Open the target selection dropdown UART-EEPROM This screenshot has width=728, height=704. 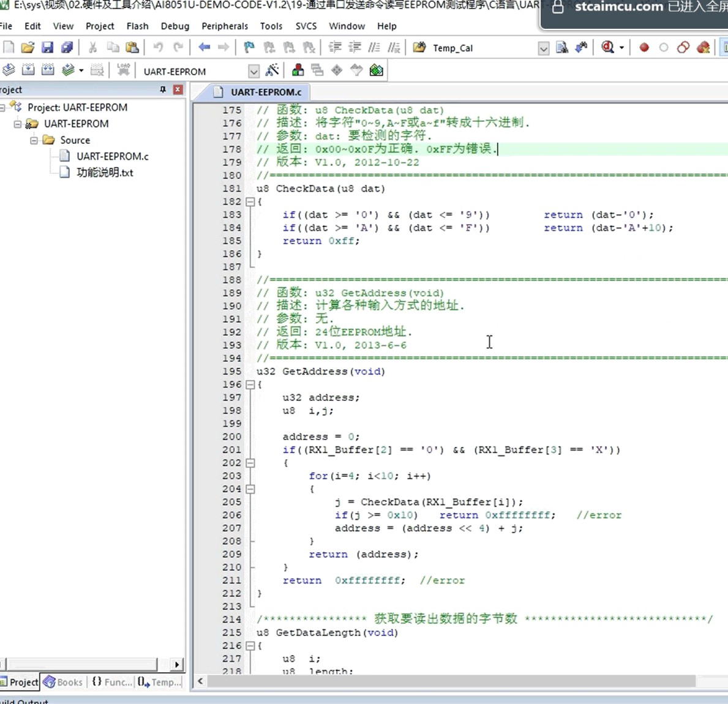coord(253,72)
